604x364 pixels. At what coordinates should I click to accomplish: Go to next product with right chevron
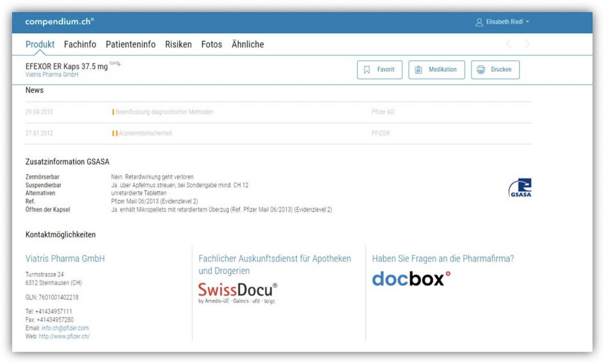point(527,43)
